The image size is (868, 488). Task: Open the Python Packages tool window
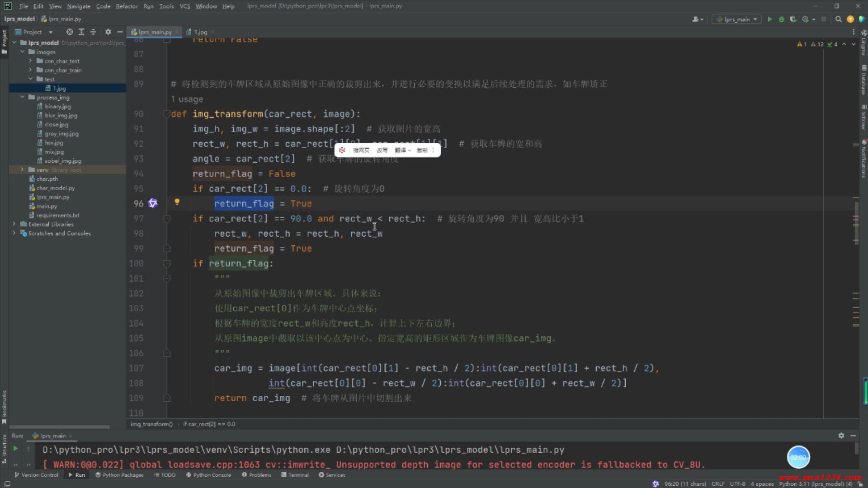click(119, 475)
